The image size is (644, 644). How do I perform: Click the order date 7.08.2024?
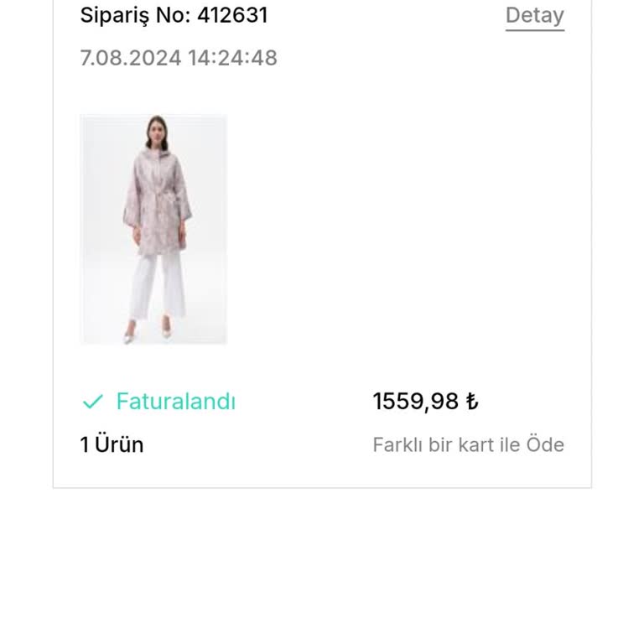pos(131,58)
